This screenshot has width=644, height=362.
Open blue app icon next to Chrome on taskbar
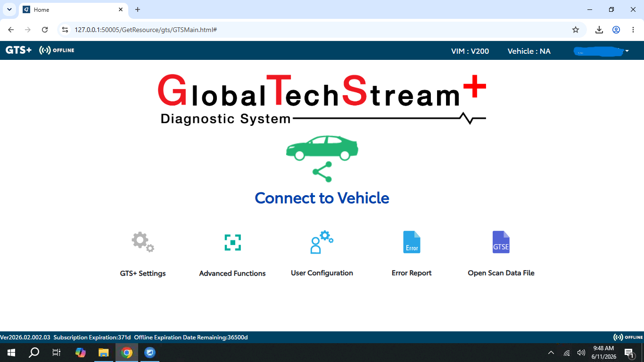coord(150,353)
